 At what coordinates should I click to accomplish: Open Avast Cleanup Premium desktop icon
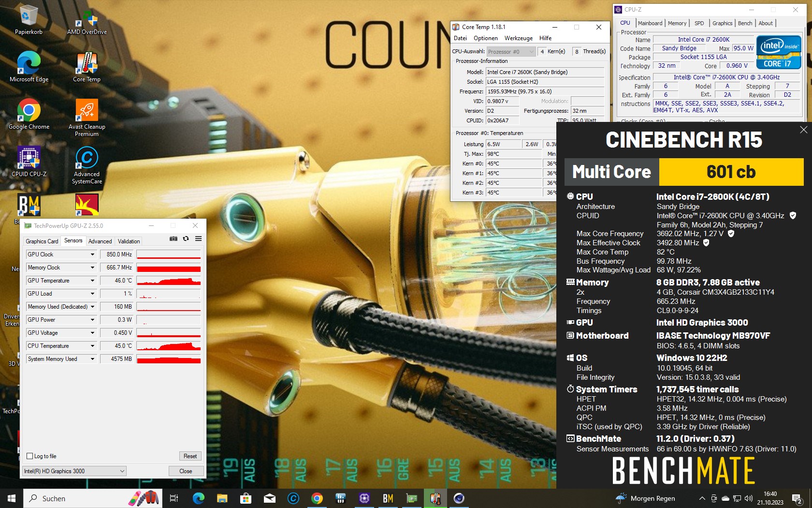pos(87,118)
